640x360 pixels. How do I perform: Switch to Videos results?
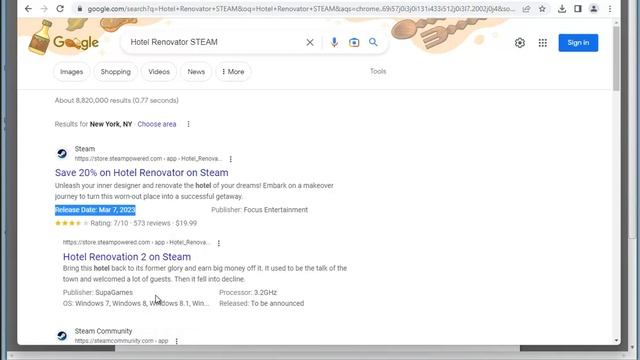click(159, 72)
